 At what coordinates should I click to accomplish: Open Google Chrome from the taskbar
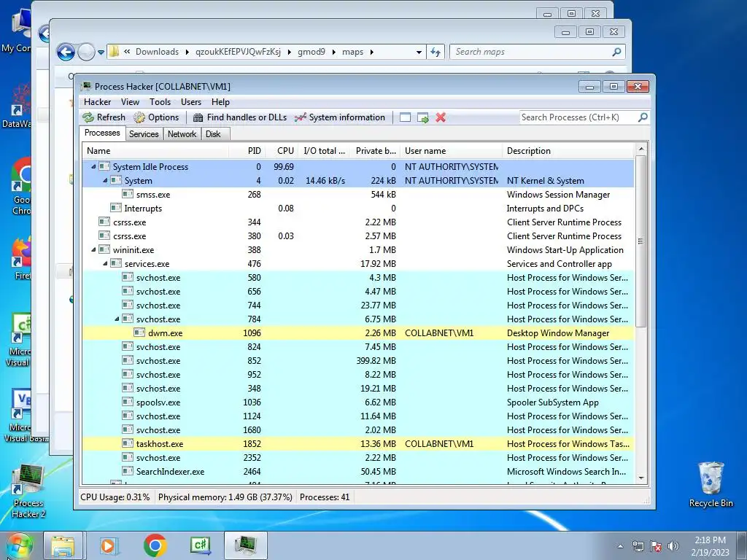tap(155, 545)
